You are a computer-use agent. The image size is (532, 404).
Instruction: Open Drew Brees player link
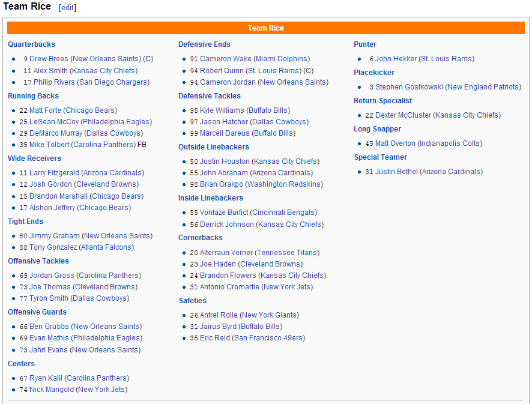coord(49,59)
